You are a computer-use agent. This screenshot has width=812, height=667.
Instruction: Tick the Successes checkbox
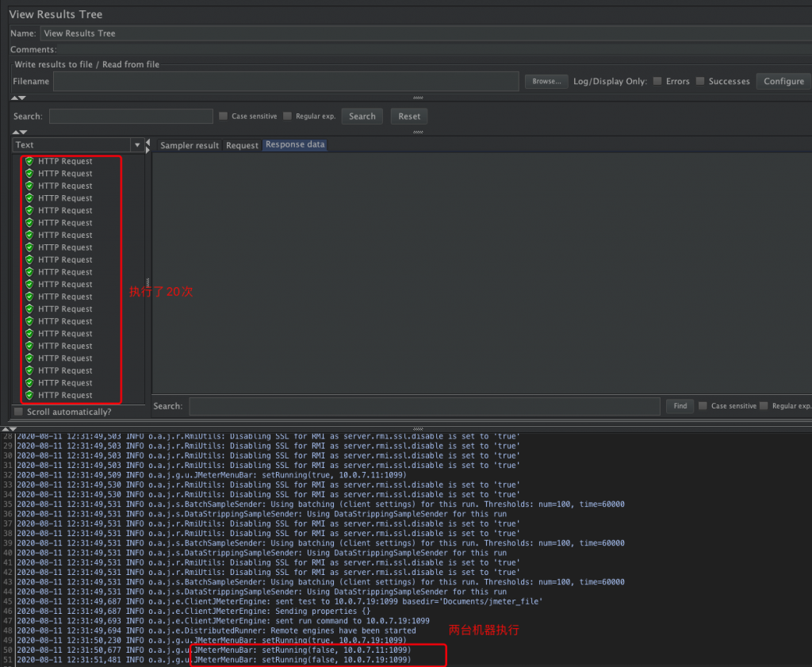pos(699,81)
